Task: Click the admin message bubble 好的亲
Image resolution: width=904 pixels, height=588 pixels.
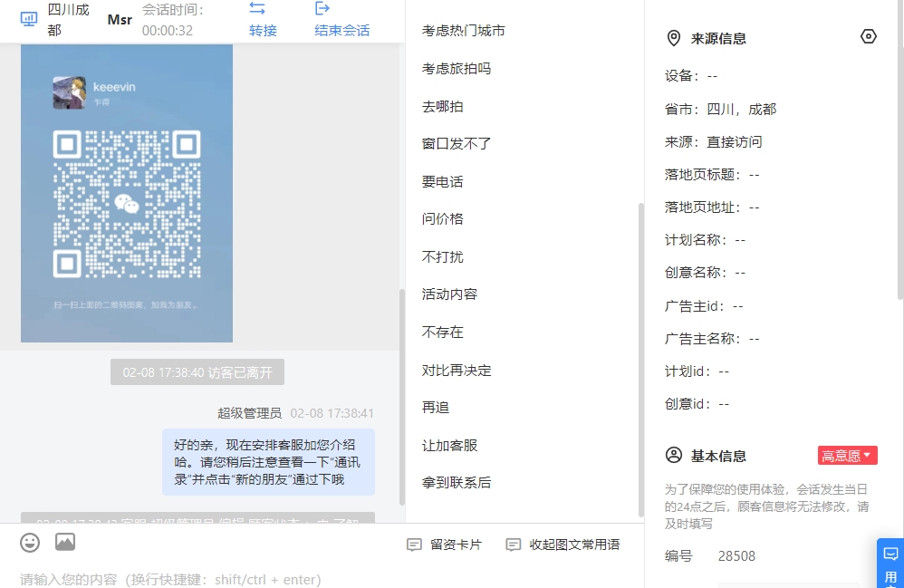Action: click(268, 462)
